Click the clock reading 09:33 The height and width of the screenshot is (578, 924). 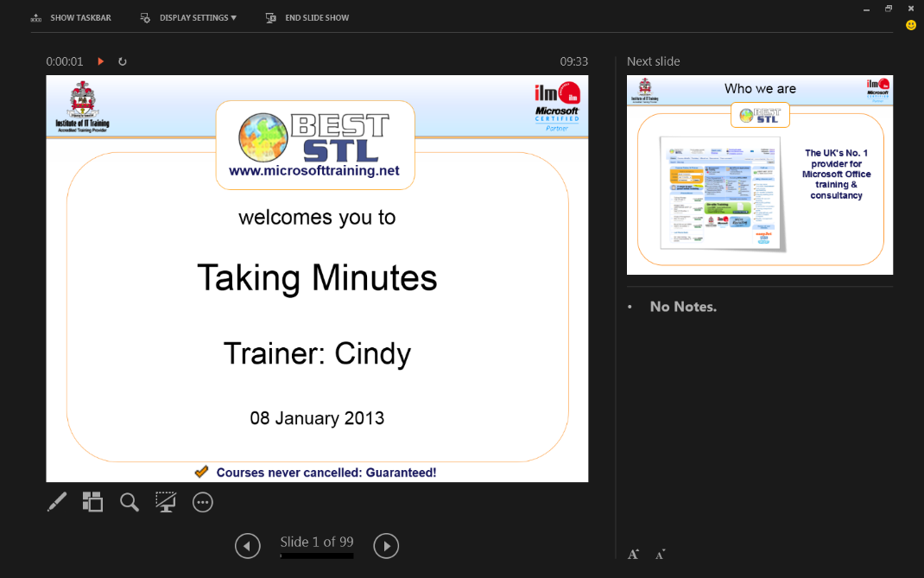point(574,61)
